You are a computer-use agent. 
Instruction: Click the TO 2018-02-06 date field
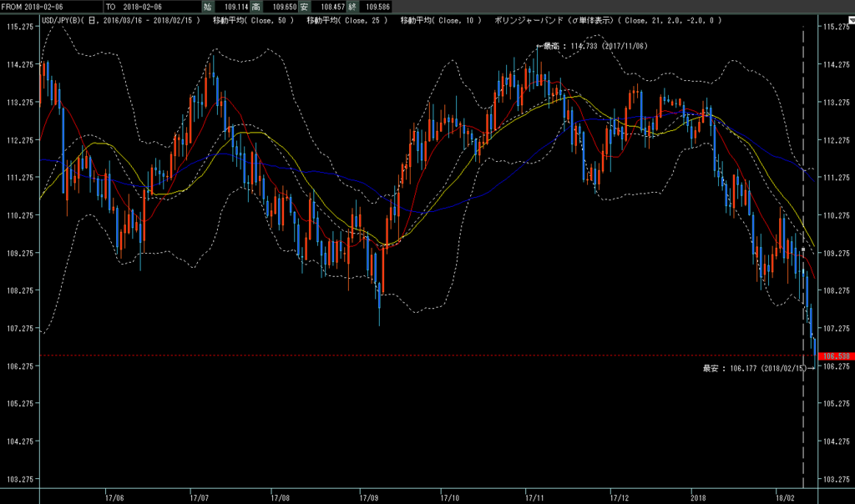coord(153,7)
